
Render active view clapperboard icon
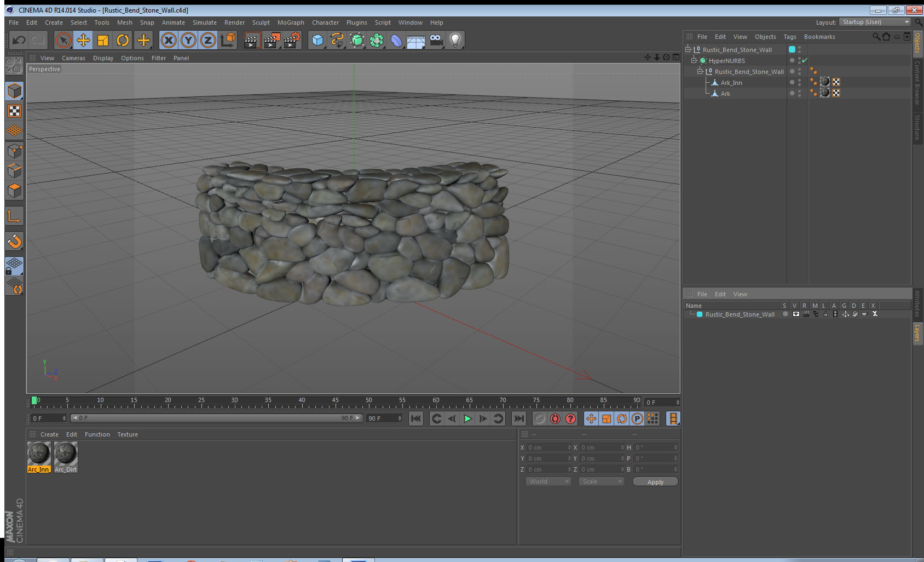251,40
